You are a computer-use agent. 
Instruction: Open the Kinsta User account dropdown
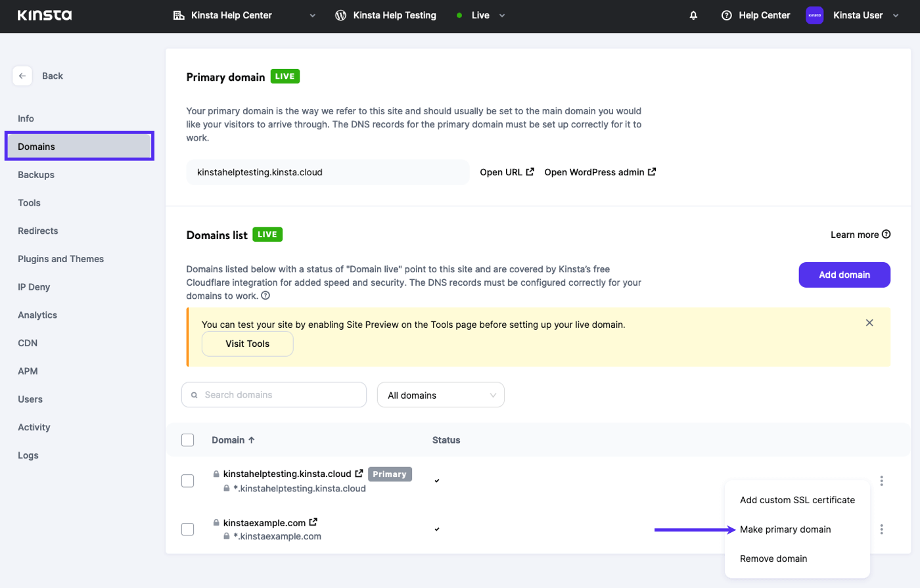pyautogui.click(x=896, y=16)
